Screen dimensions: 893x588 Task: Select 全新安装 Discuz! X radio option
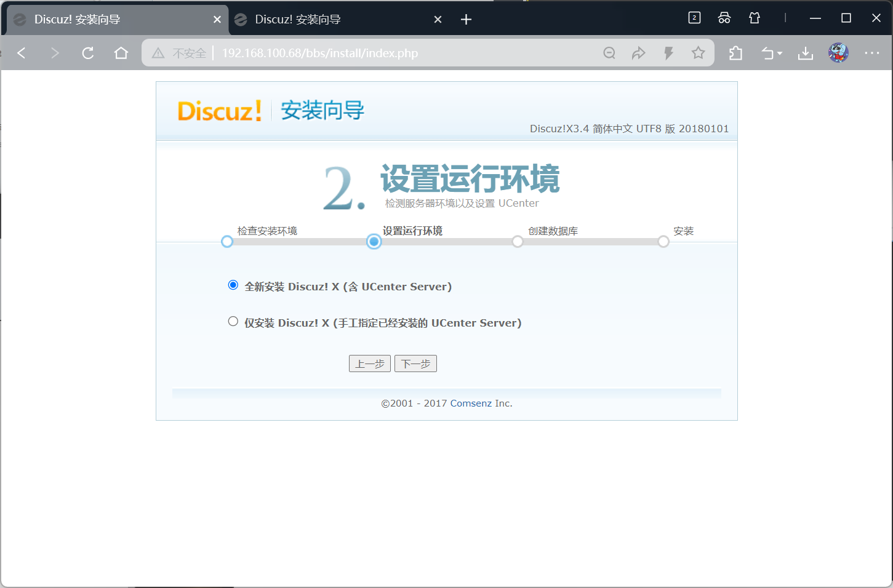pos(233,285)
